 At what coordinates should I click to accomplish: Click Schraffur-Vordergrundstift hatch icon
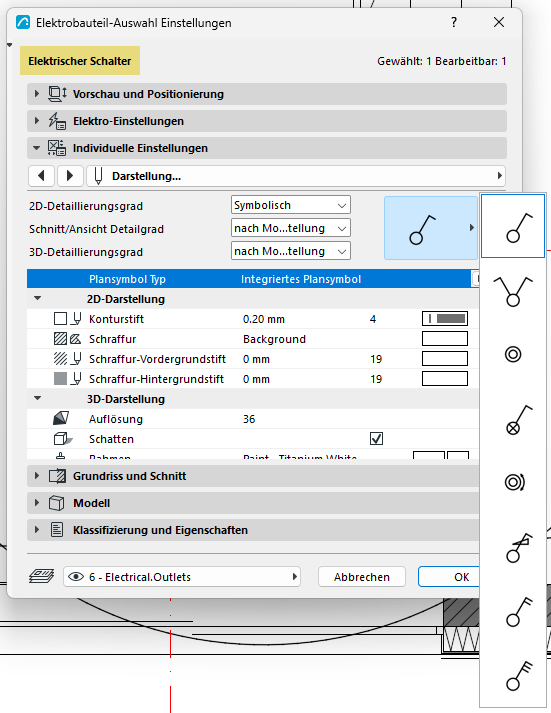point(60,359)
